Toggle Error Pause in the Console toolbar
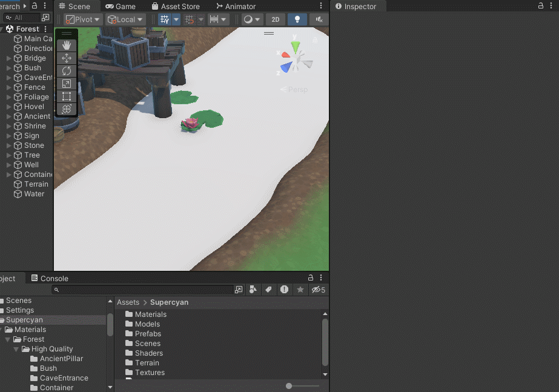Image resolution: width=559 pixels, height=392 pixels. (x=285, y=290)
